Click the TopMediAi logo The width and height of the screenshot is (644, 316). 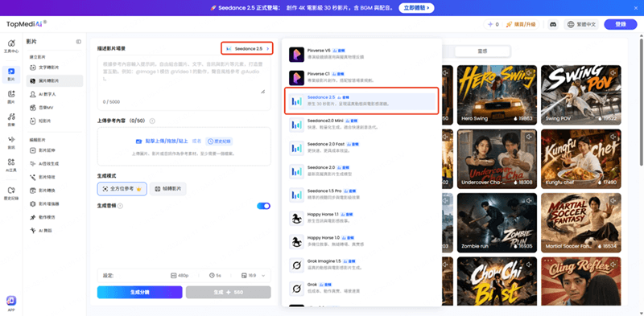coord(27,24)
